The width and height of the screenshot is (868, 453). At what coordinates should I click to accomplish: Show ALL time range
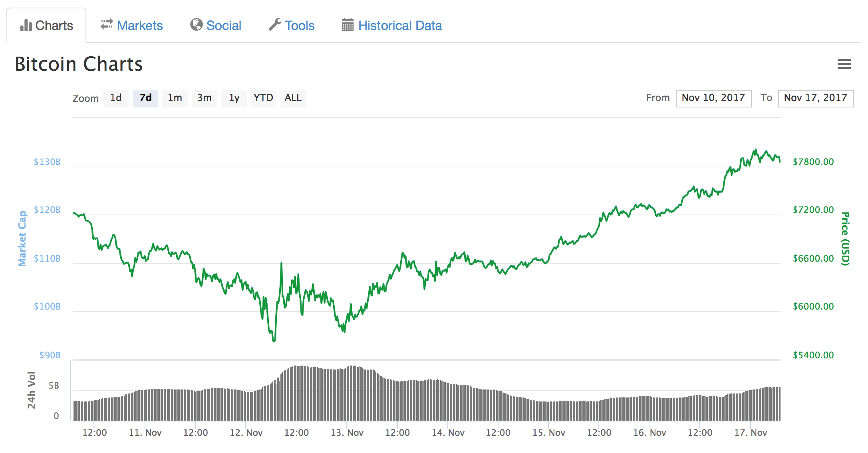[x=293, y=98]
